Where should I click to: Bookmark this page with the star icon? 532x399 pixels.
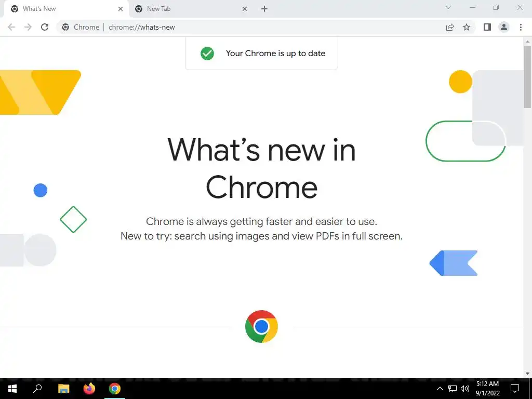click(467, 27)
